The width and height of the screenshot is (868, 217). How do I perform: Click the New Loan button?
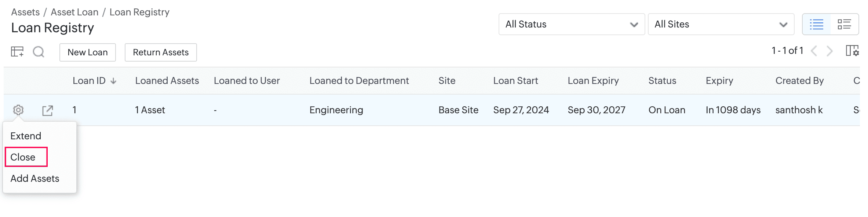coord(88,52)
